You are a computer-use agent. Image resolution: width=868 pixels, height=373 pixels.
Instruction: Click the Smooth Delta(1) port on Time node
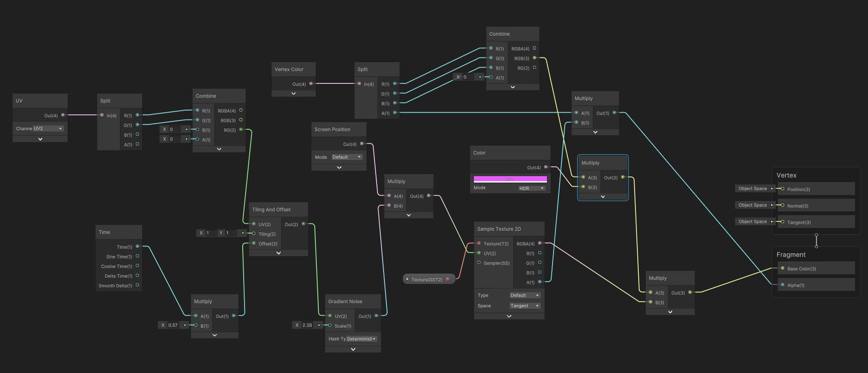pos(137,285)
